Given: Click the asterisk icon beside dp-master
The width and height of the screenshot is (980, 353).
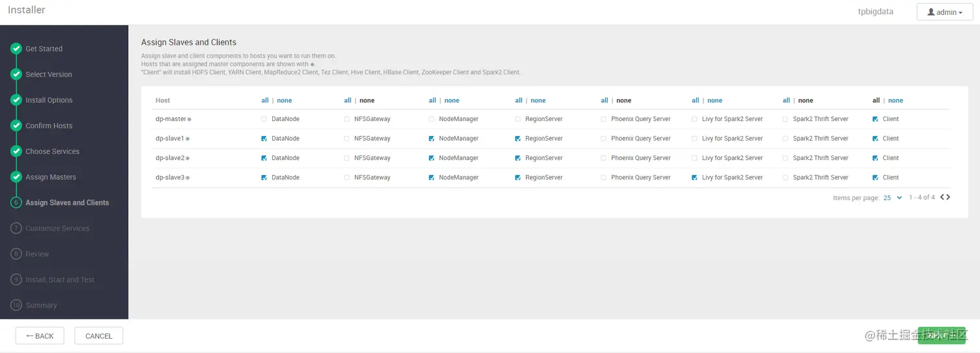Looking at the screenshot, I should coord(189,120).
